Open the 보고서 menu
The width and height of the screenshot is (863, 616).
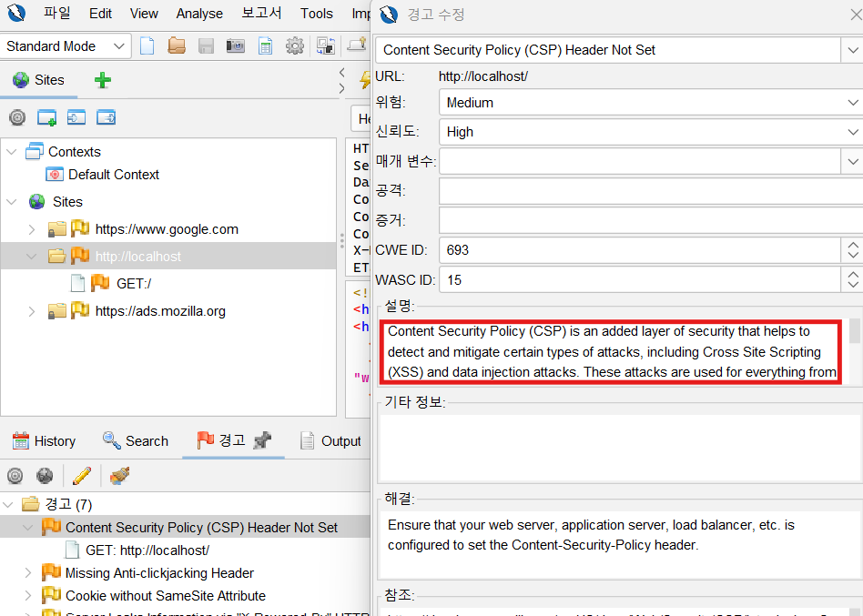click(x=261, y=13)
